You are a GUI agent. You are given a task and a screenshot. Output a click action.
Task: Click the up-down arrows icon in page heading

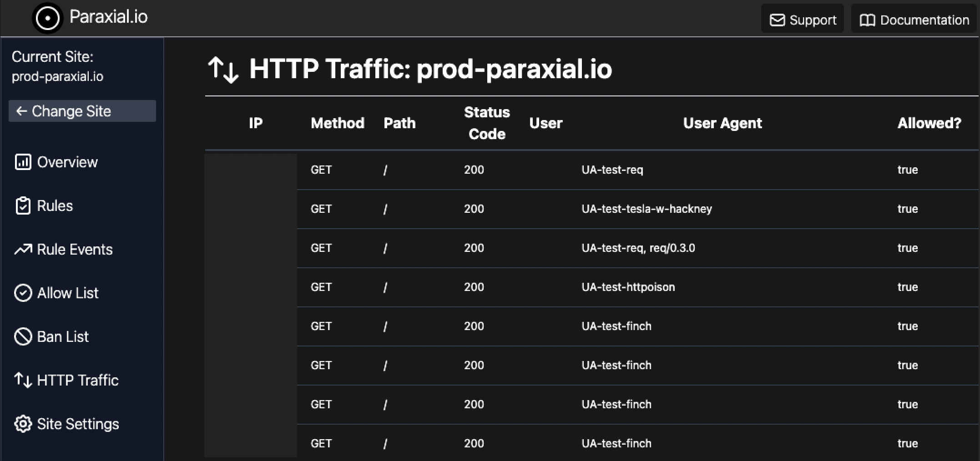click(x=223, y=70)
